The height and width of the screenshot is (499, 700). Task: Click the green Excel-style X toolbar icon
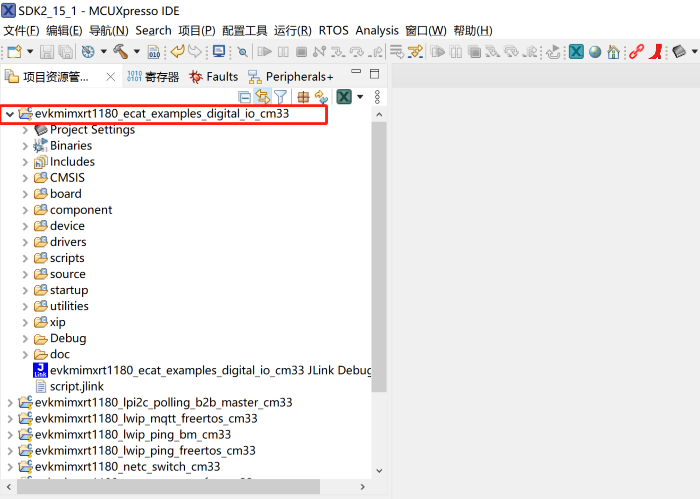point(577,51)
